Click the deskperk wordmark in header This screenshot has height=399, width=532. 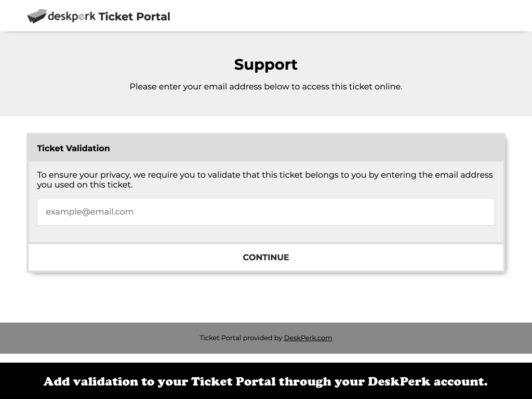point(72,17)
